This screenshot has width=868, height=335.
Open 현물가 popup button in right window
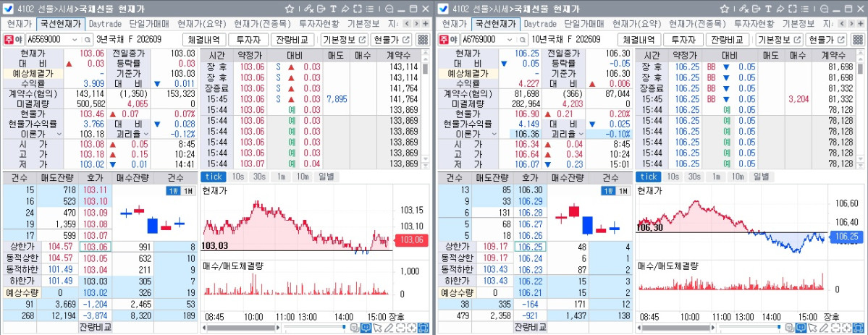(x=827, y=40)
